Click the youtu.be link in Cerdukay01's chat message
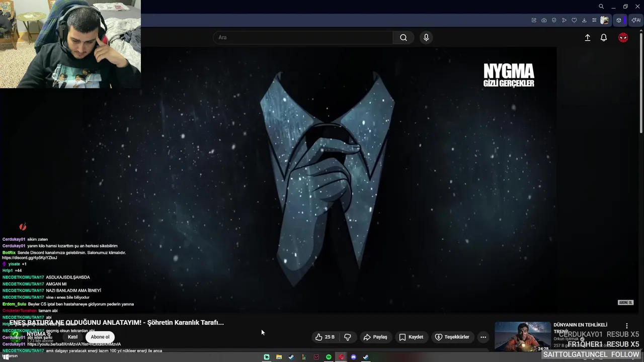644x362 pixels. tap(74, 344)
